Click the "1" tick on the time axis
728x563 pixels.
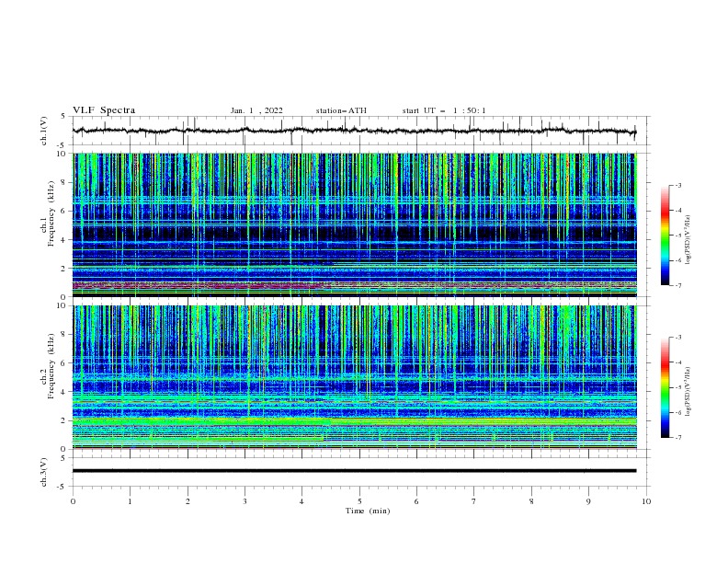point(130,501)
